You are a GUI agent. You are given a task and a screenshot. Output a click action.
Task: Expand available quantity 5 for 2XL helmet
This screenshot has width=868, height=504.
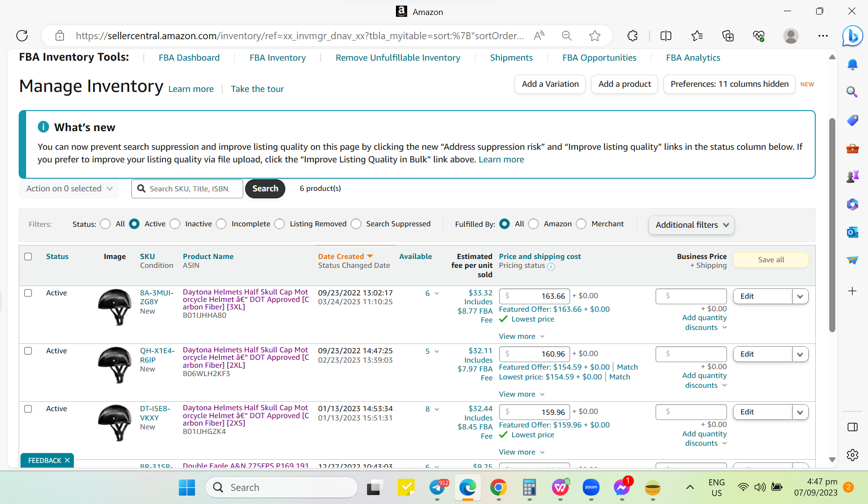pos(437,351)
